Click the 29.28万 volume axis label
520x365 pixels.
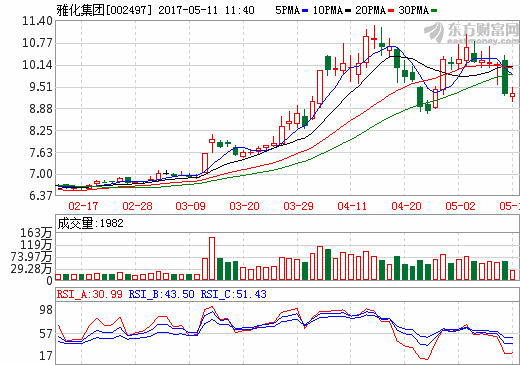tap(31, 269)
